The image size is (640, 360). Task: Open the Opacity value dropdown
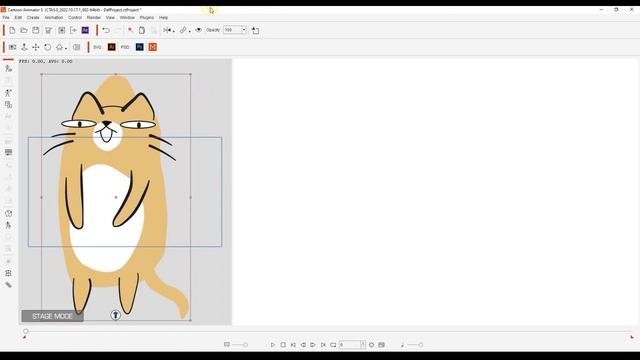[244, 30]
